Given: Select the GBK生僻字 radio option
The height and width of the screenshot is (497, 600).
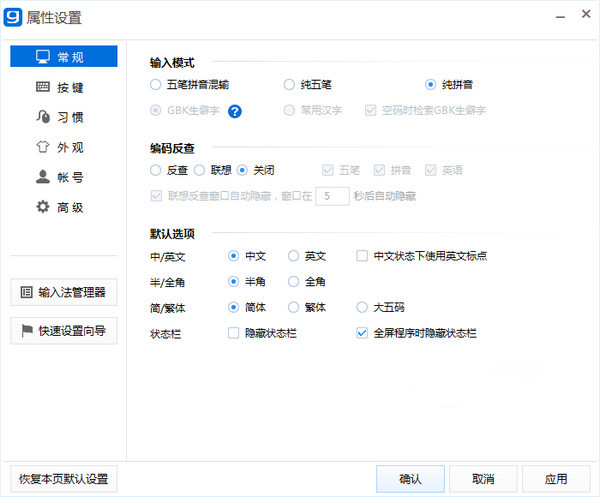Looking at the screenshot, I should (x=155, y=111).
